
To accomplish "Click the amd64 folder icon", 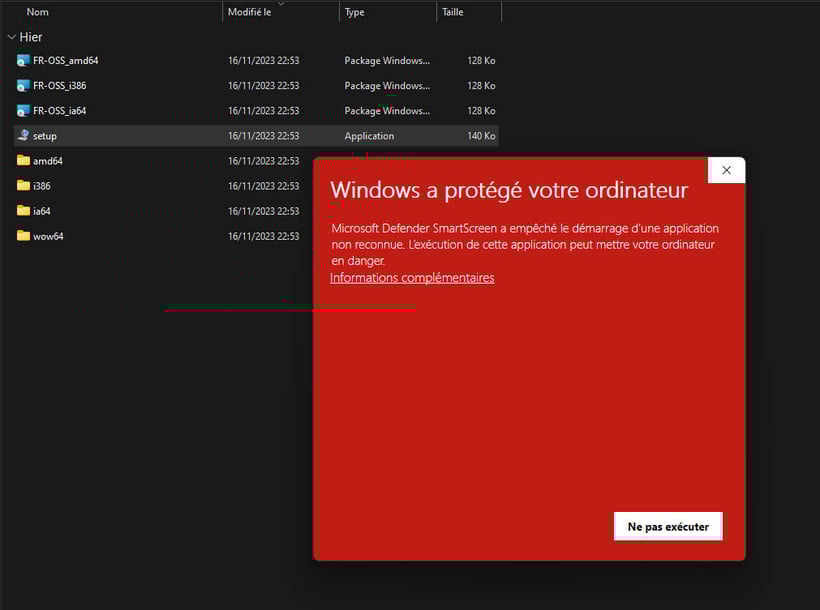I will [x=23, y=160].
